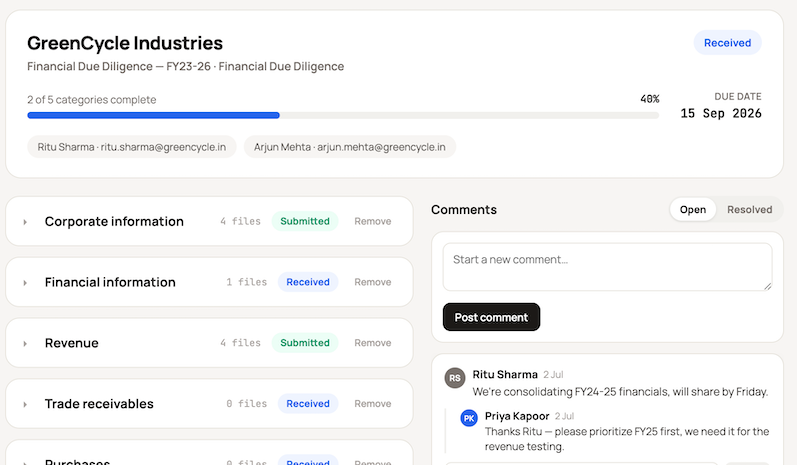Expand the Trade receivables category
The height and width of the screenshot is (465, 797).
25,405
